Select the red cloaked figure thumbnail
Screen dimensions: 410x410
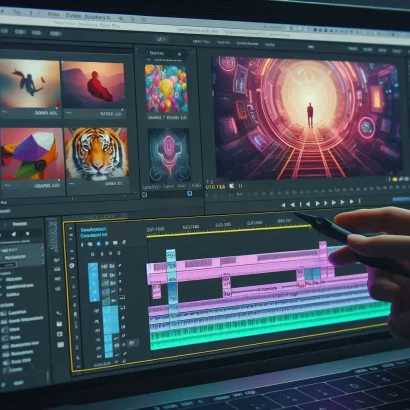click(93, 84)
